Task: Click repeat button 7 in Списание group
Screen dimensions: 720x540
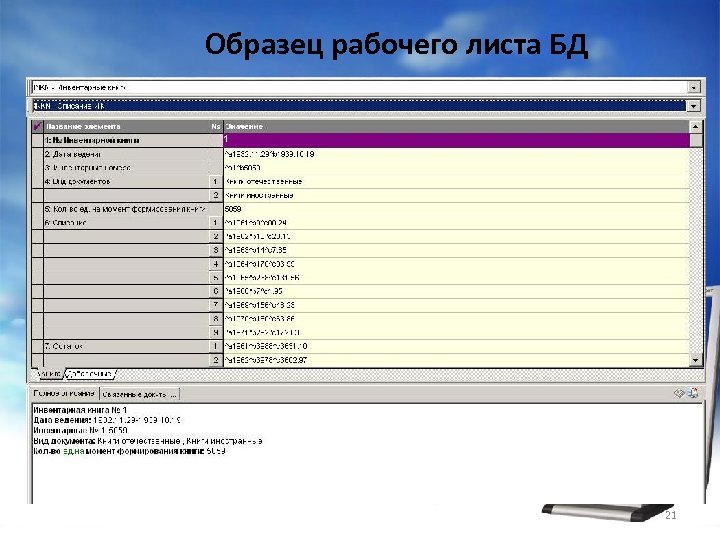Action: tap(215, 305)
